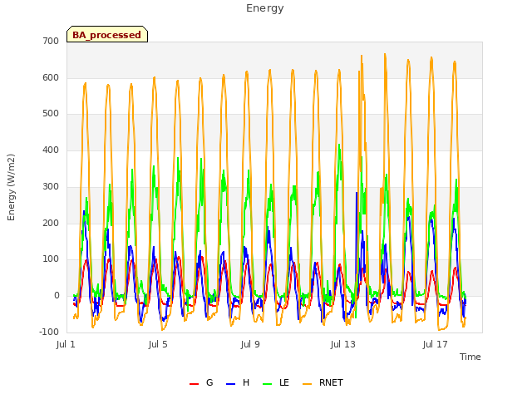Click the Jul 9 x-axis tick label
Image resolution: width=532 pixels, height=399 pixels.
pyautogui.click(x=250, y=345)
